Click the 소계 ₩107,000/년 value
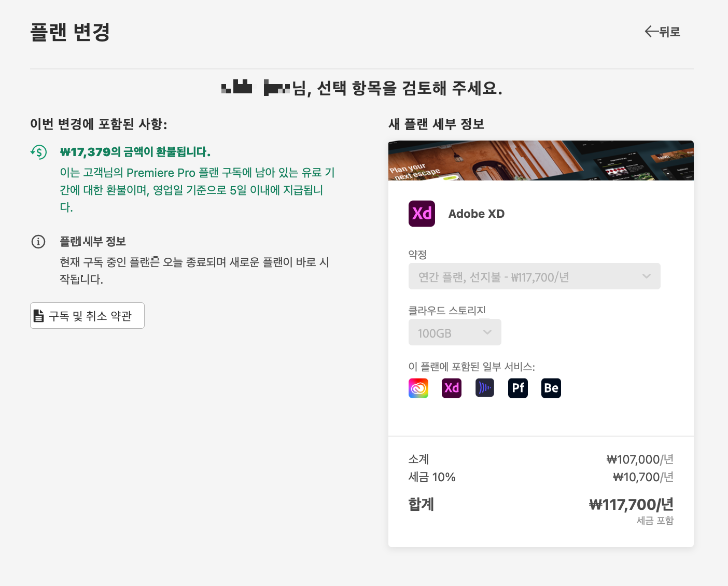 coord(640,459)
